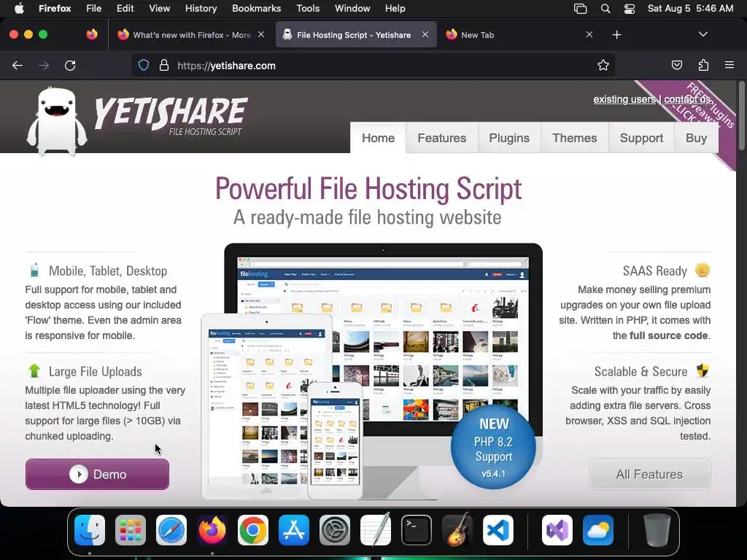Open the Buy navigation tab
The width and height of the screenshot is (747, 560).
(696, 138)
